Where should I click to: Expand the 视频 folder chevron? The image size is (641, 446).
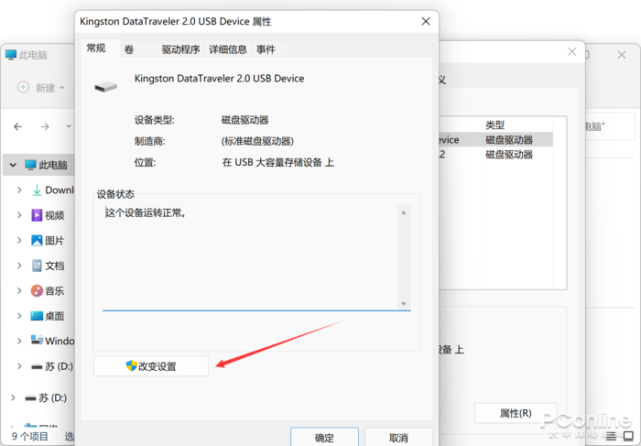[19, 215]
